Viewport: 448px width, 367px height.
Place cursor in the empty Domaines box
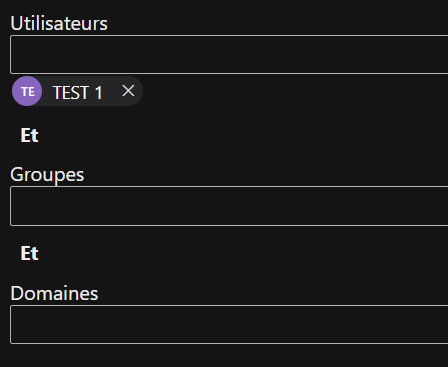coord(229,324)
